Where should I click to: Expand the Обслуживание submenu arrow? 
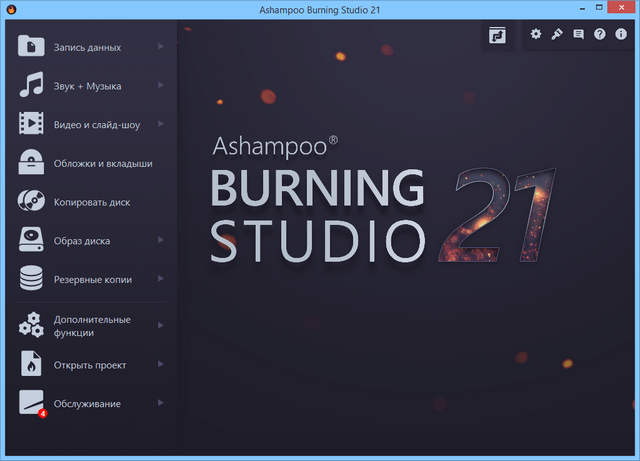tap(161, 403)
